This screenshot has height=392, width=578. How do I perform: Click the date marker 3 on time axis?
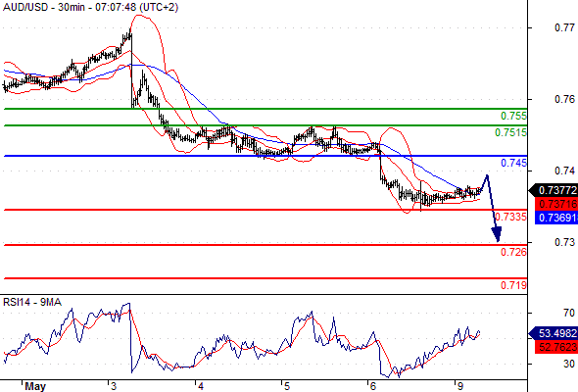click(114, 386)
